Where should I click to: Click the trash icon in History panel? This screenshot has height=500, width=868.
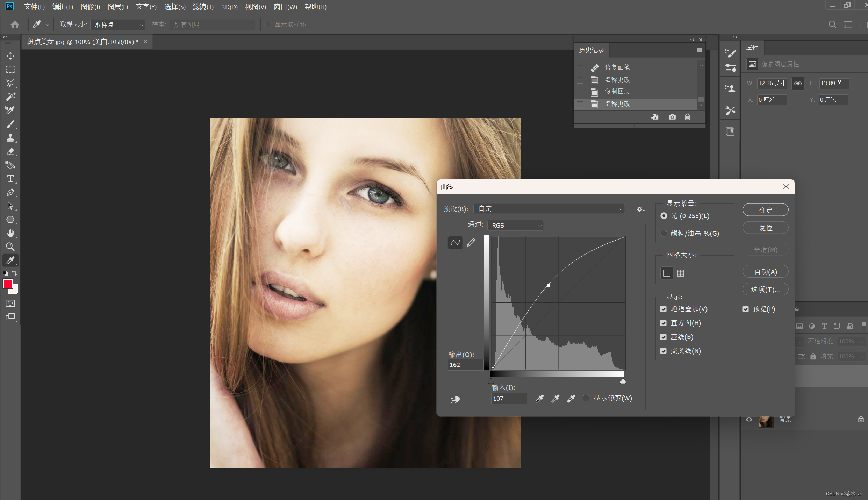[x=687, y=117]
